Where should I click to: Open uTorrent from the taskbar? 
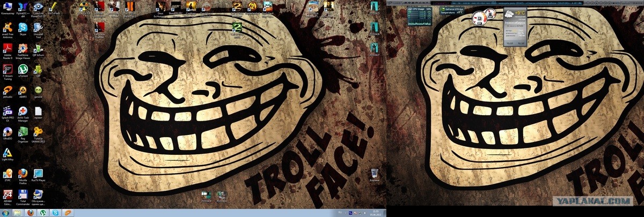click(43, 213)
